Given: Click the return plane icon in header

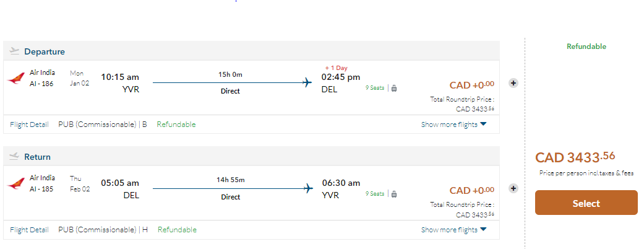Looking at the screenshot, I should click(15, 157).
